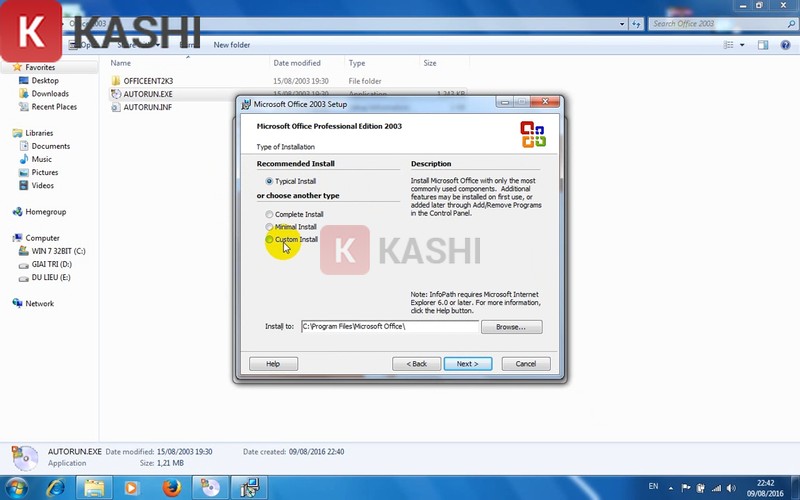Launch Internet Explorer from the taskbar
Image resolution: width=800 pixels, height=500 pixels.
pyautogui.click(x=56, y=487)
